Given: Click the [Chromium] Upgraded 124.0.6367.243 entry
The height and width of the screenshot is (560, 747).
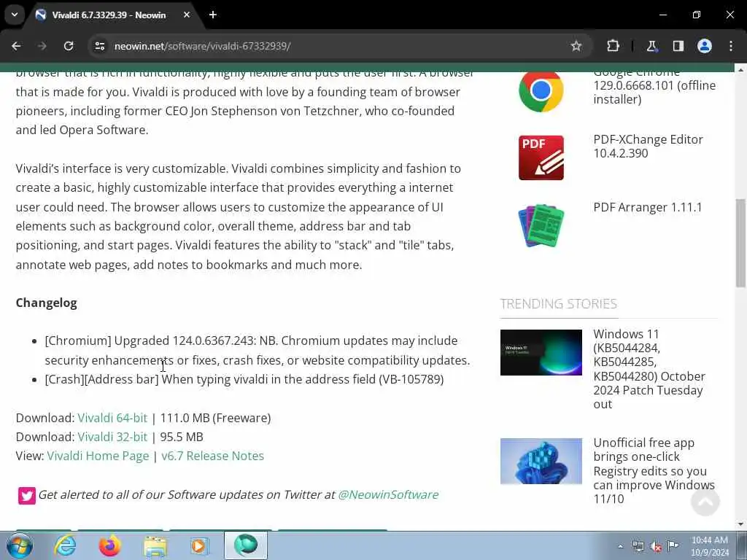Looking at the screenshot, I should click(x=258, y=350).
